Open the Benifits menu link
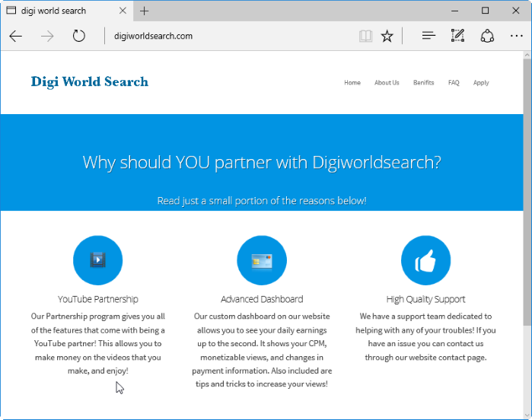Image resolution: width=532 pixels, height=420 pixels. coord(423,83)
